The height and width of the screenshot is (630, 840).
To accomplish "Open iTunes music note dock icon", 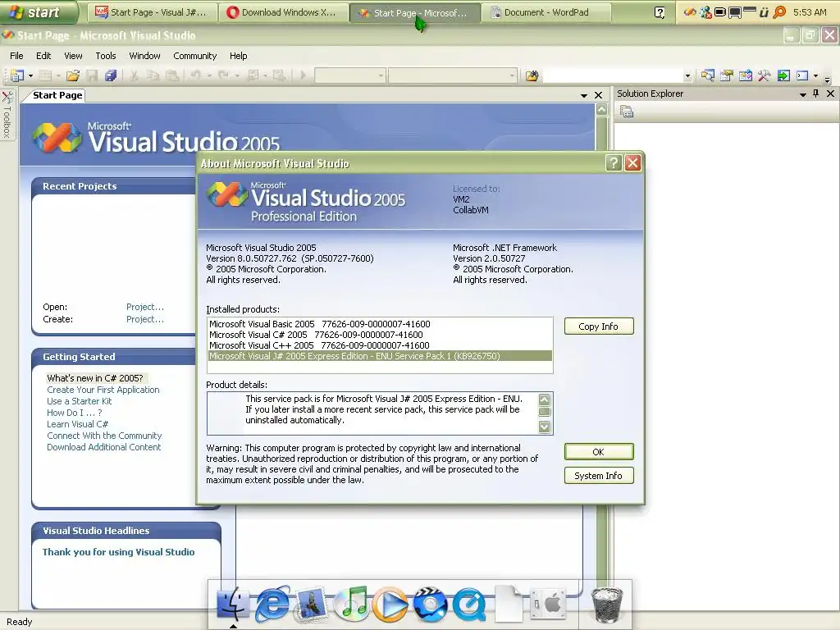I will (351, 604).
